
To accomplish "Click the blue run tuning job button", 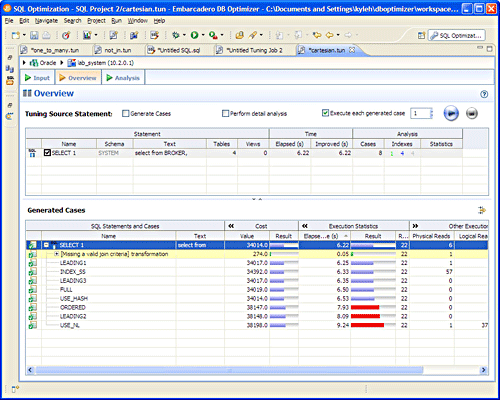I will (451, 114).
